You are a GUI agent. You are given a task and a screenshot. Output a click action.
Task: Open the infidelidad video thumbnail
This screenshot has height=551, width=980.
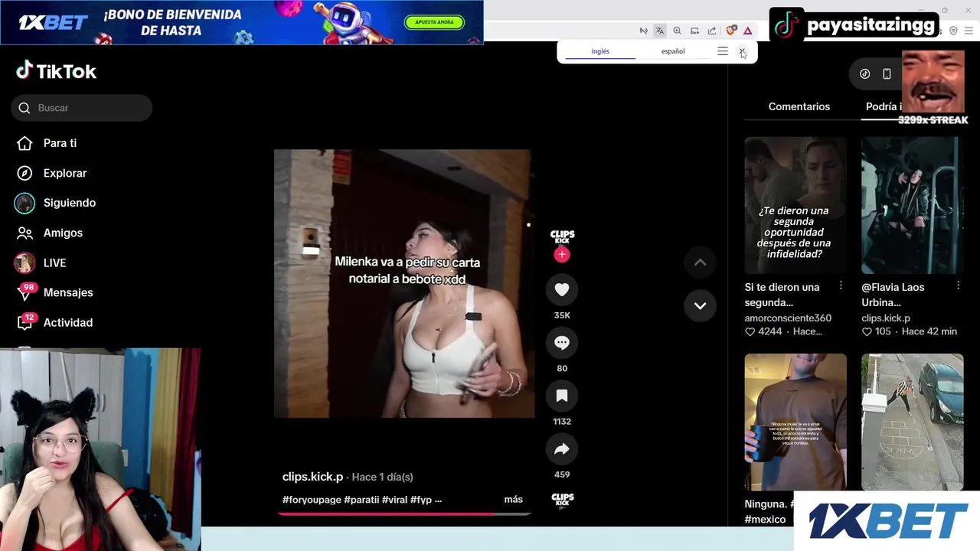pyautogui.click(x=795, y=205)
